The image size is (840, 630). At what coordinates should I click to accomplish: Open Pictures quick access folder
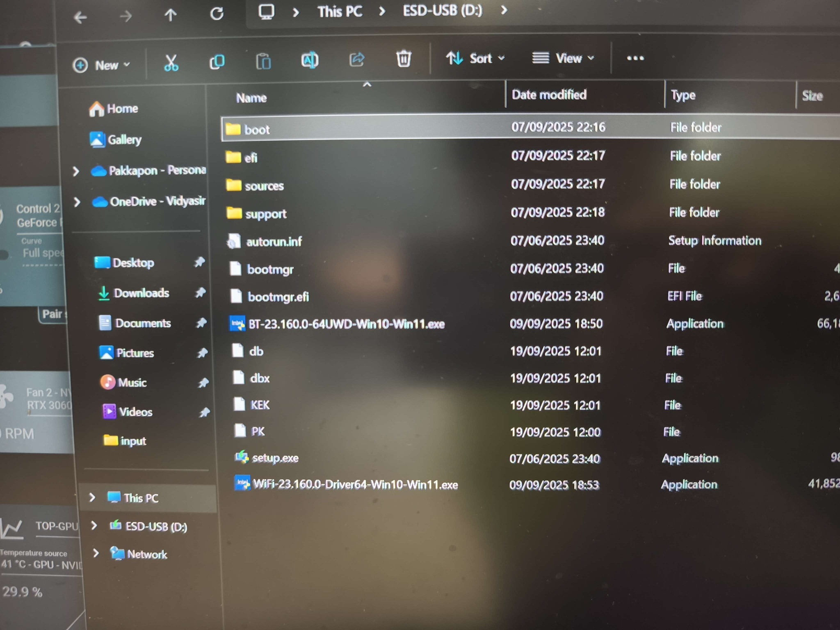click(x=127, y=353)
